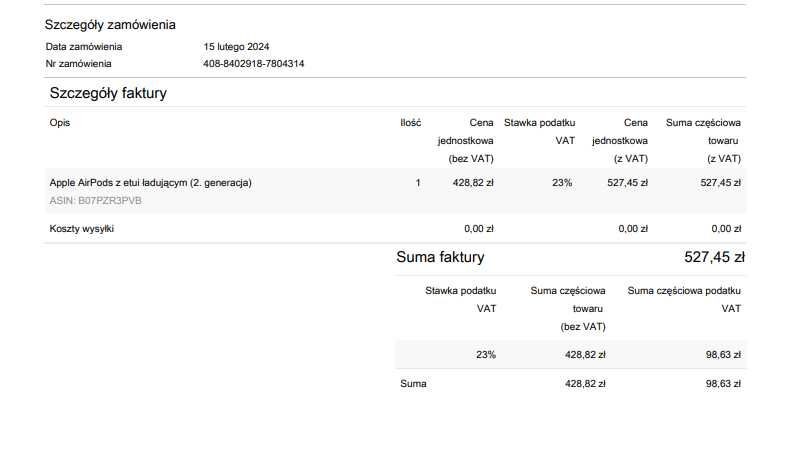790x461 pixels.
Task: Click the "Suma częściowa podatku VAT" column header
Action: click(684, 299)
